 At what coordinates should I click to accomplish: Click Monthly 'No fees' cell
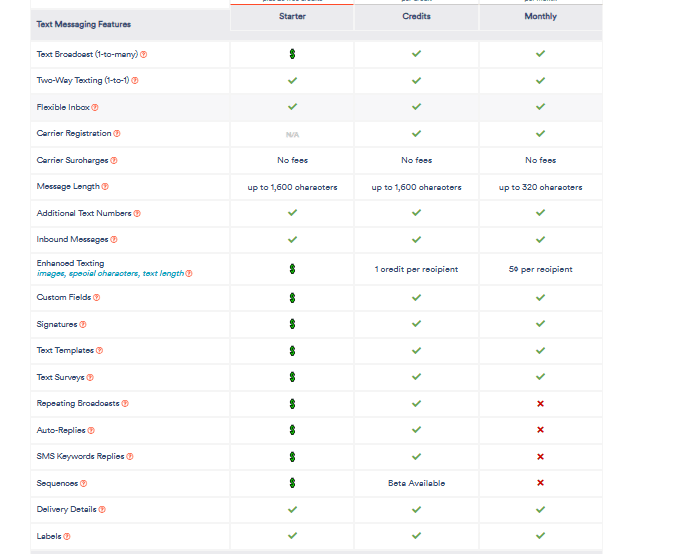(540, 160)
